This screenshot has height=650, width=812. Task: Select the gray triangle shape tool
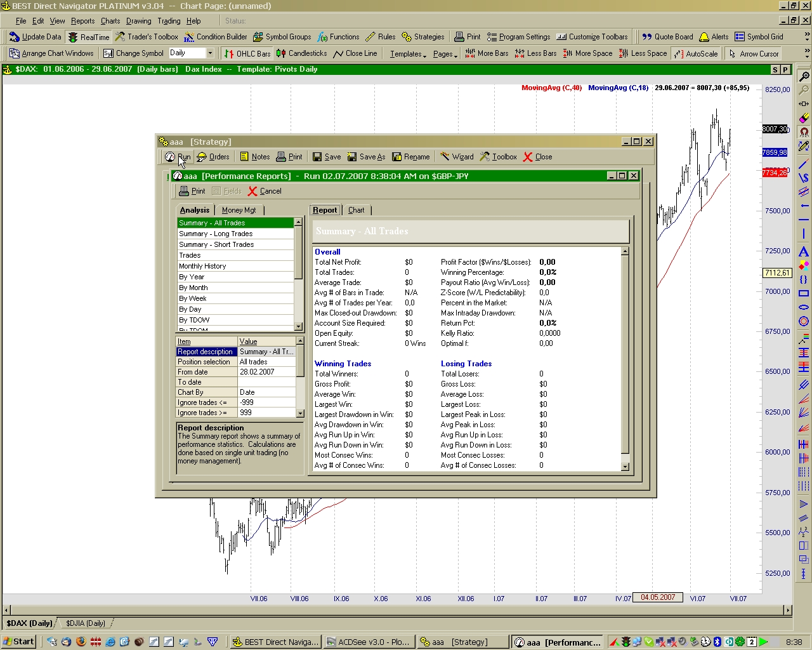pyautogui.click(x=804, y=503)
